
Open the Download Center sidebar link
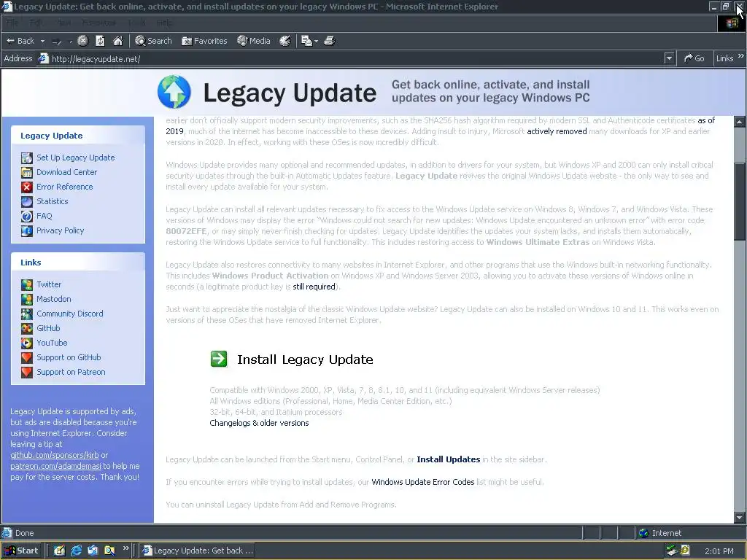click(x=66, y=172)
